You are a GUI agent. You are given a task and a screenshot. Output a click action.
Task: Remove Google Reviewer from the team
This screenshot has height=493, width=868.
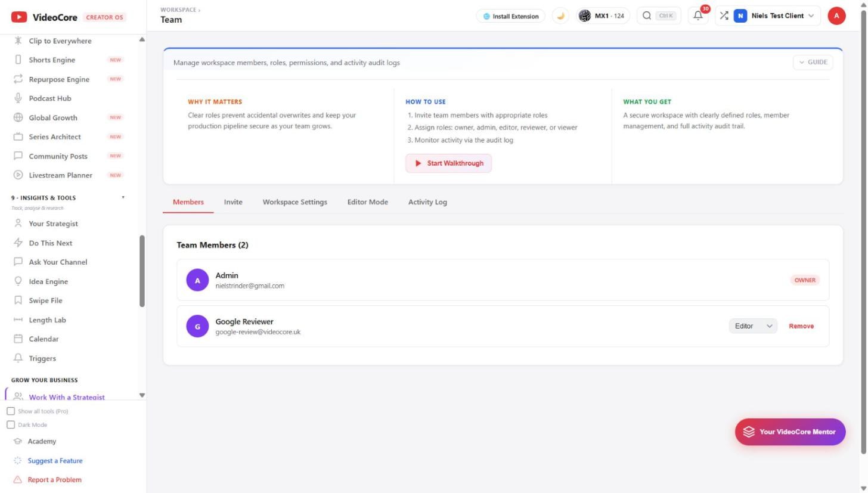click(801, 326)
